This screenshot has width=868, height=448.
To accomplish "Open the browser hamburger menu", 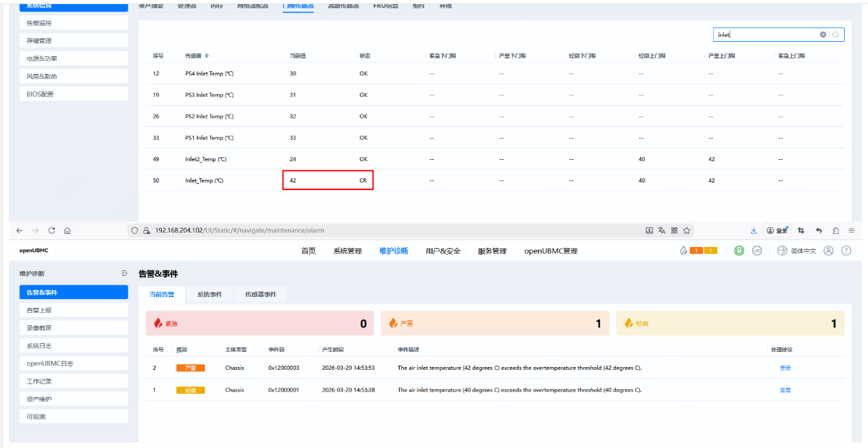I will tap(852, 231).
